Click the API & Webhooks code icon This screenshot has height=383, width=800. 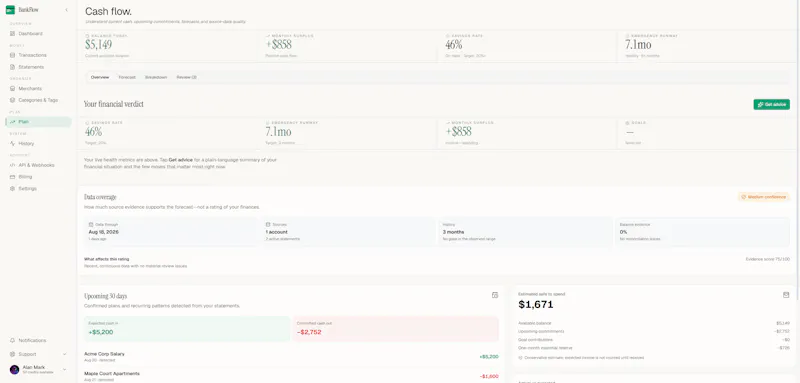(13, 165)
